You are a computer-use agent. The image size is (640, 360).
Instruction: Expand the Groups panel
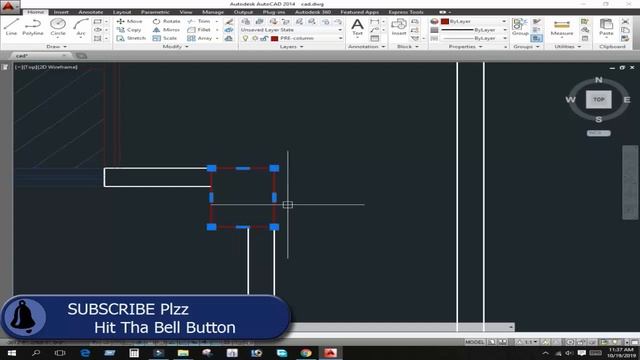click(526, 47)
